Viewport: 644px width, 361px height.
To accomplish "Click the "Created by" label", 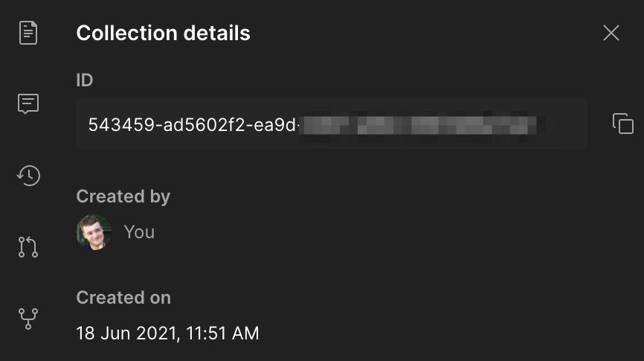I will (123, 197).
